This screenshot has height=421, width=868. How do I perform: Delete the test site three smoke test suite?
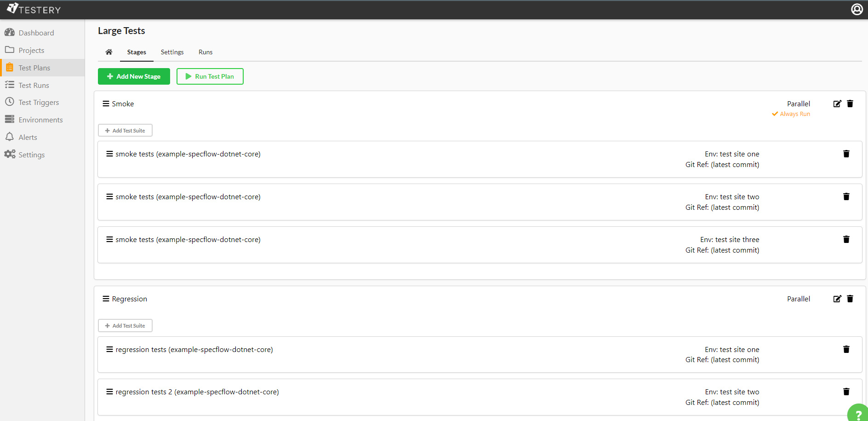[846, 239]
